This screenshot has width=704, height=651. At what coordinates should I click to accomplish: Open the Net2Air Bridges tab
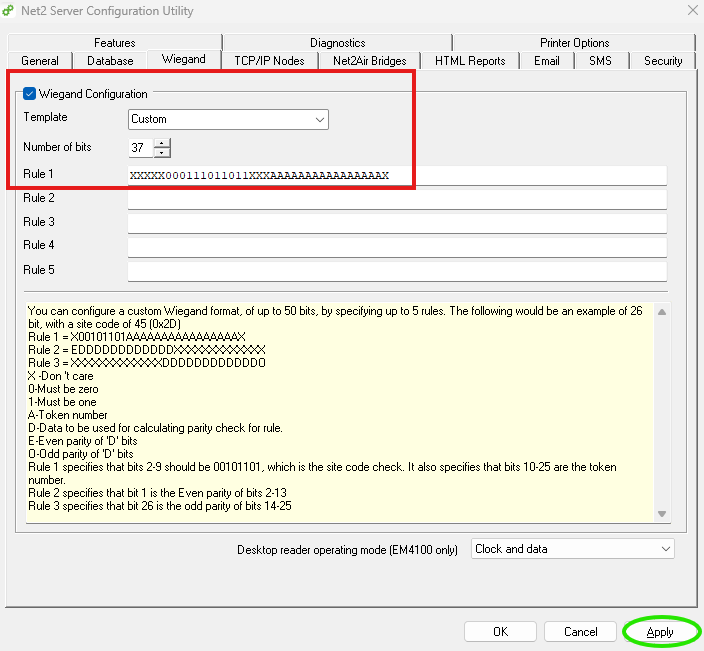370,61
